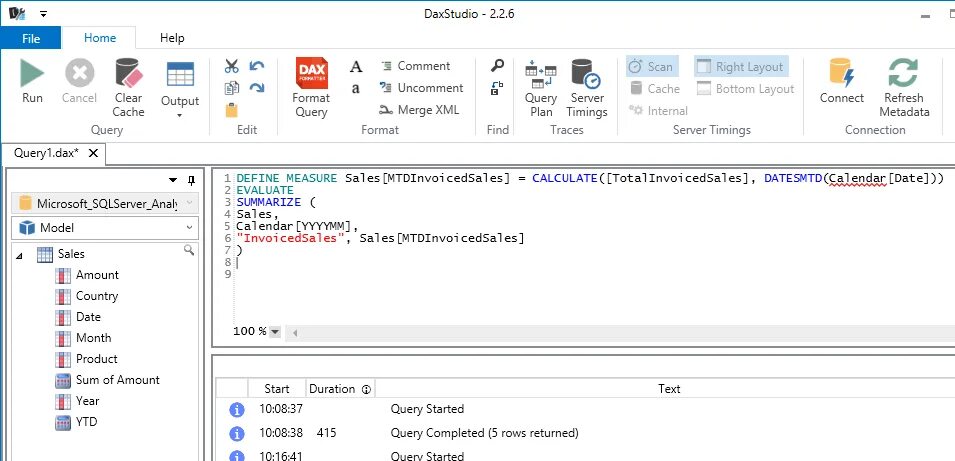
Task: Open the Output options dropdown
Action: coord(180,90)
